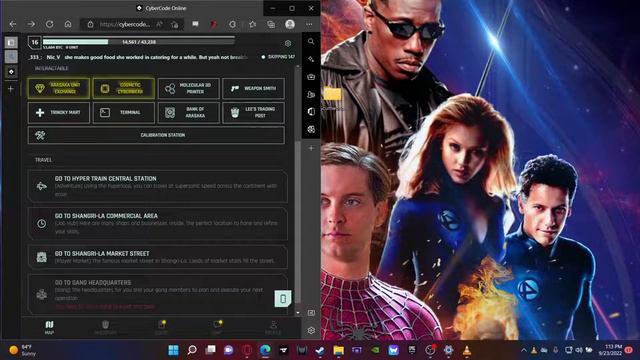The image size is (640, 360).
Task: Open Edge collections icon
Action: [271, 24]
